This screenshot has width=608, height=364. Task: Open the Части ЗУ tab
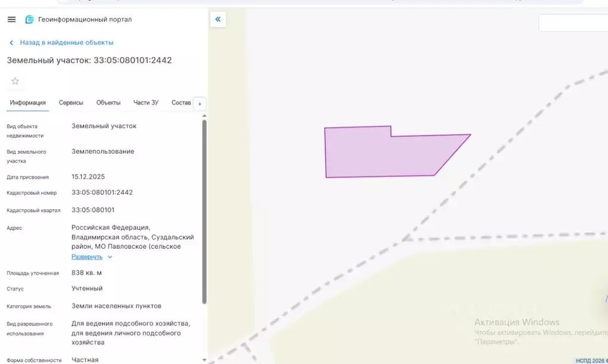[x=146, y=103]
